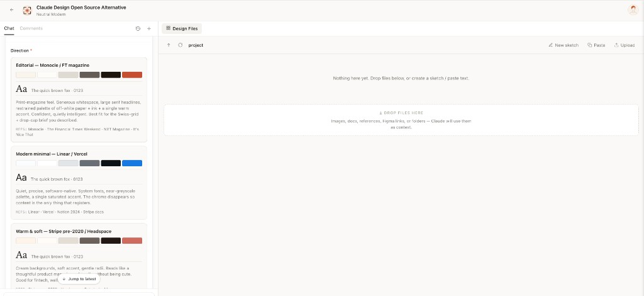Open chat history clock icon

138,28
